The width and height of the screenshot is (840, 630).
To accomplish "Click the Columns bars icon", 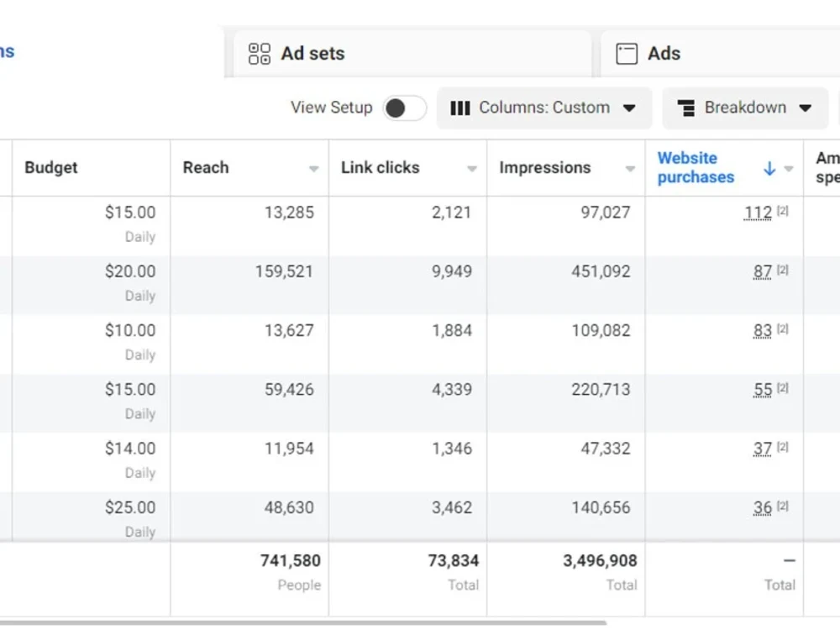I will [459, 108].
